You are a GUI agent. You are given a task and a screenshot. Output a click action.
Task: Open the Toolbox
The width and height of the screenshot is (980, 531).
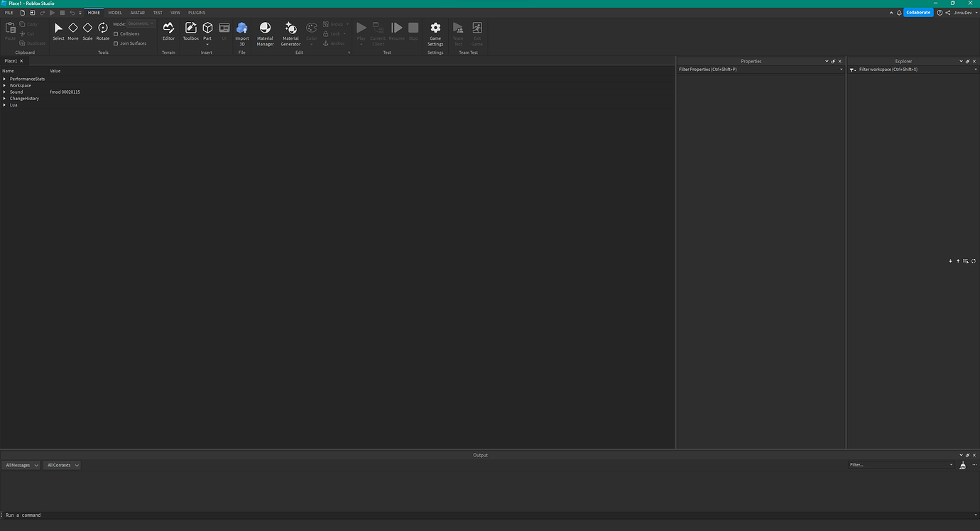tap(190, 32)
